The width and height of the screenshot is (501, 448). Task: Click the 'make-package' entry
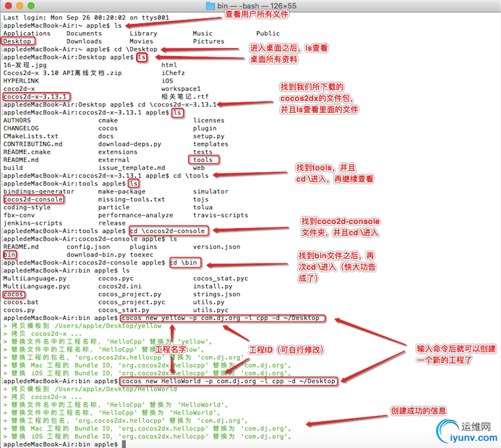[122, 192]
